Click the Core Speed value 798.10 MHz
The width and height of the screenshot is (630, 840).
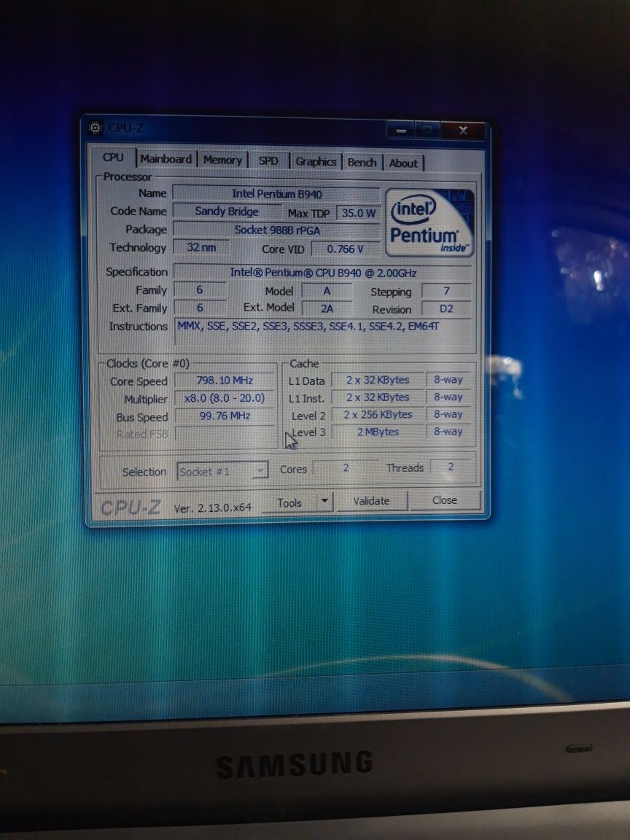coord(225,381)
